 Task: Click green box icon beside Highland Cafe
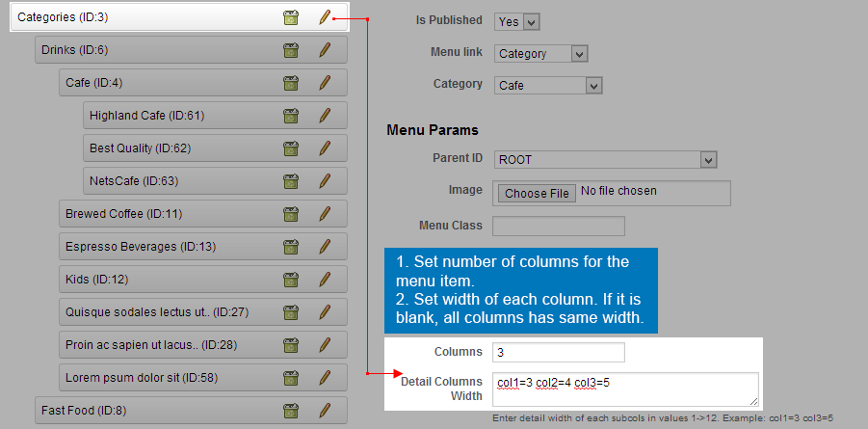point(291,116)
